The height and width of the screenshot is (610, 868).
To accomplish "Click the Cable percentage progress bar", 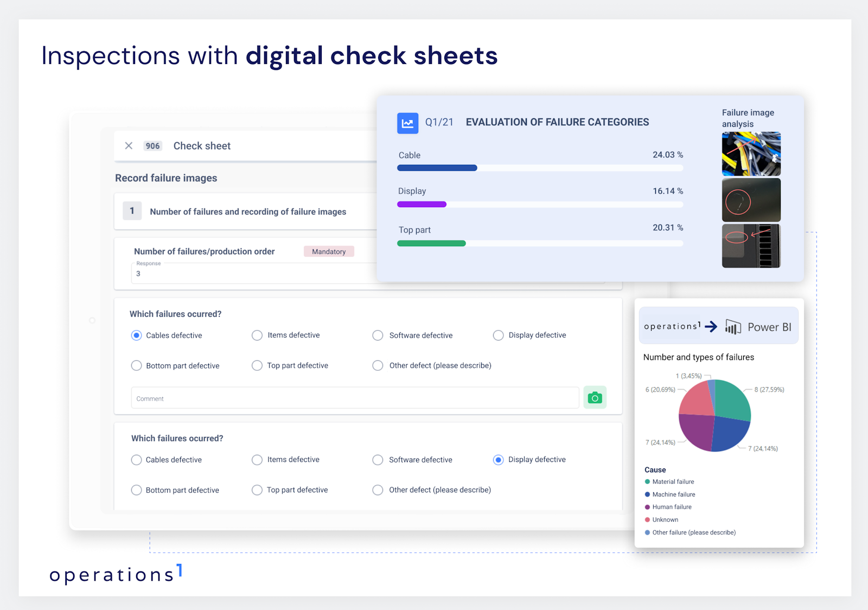I will 437,168.
